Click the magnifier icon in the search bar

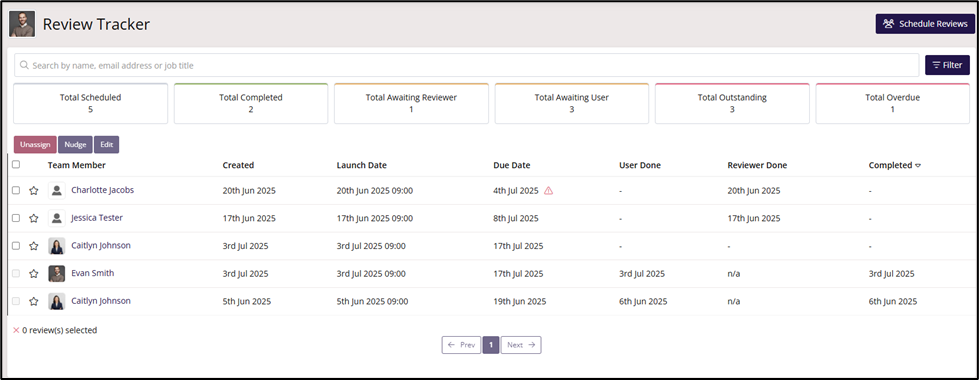[24, 65]
